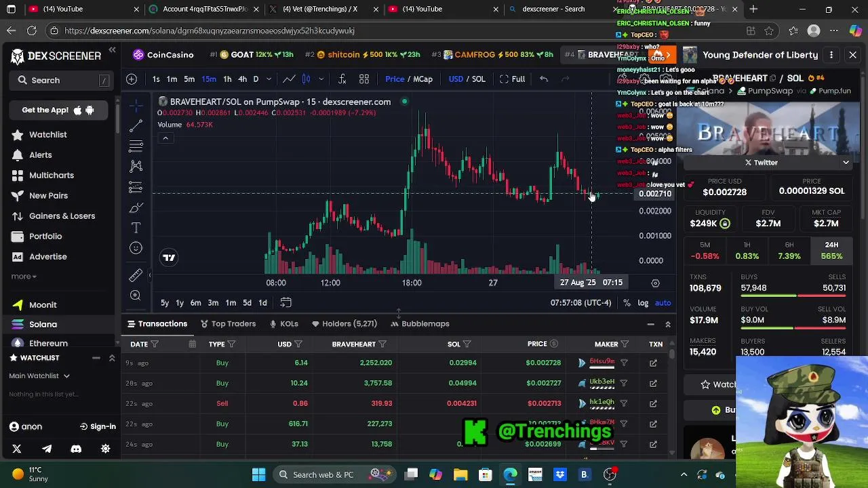
Task: Open explorer link for the 6.14 USD buy
Action: coord(653,363)
